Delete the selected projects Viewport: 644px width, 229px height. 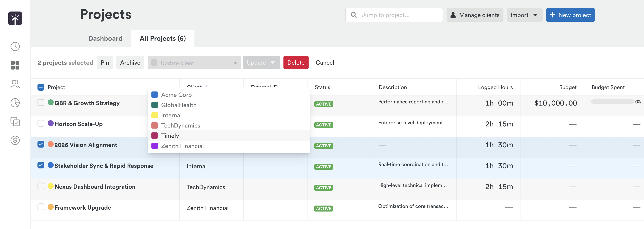point(296,62)
